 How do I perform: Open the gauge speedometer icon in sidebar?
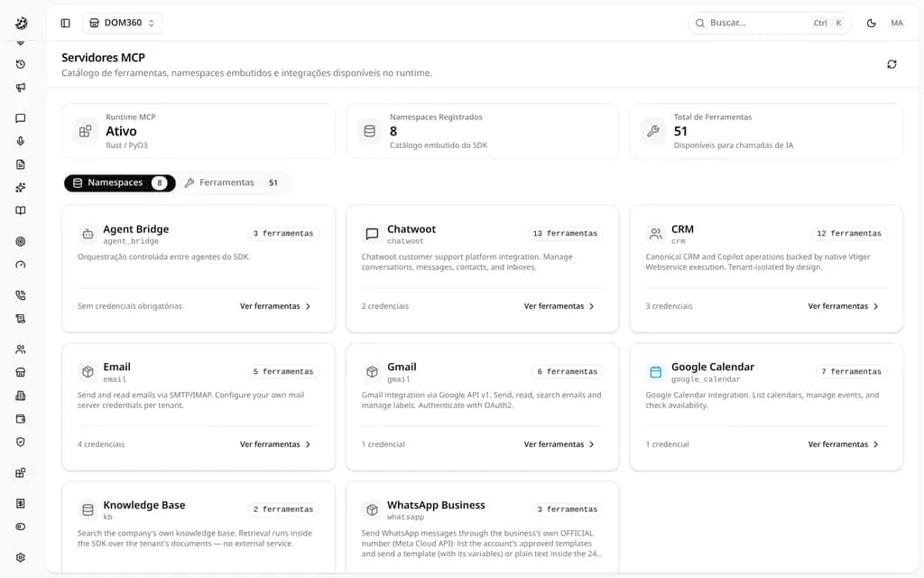21,265
